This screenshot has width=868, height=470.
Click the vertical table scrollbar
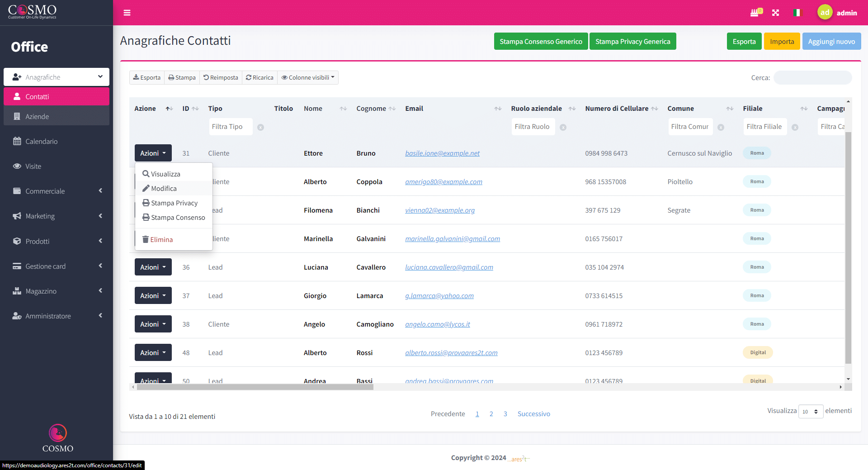pos(848,247)
